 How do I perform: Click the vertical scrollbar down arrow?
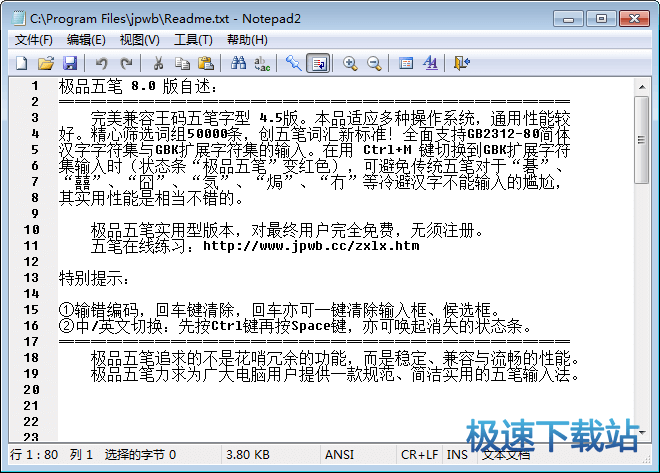click(643, 436)
